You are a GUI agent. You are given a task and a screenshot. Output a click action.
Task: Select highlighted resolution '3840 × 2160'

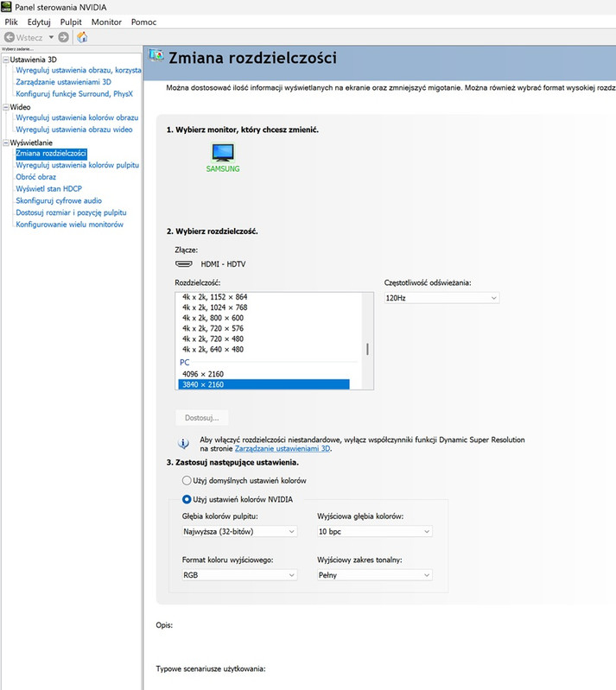click(264, 384)
